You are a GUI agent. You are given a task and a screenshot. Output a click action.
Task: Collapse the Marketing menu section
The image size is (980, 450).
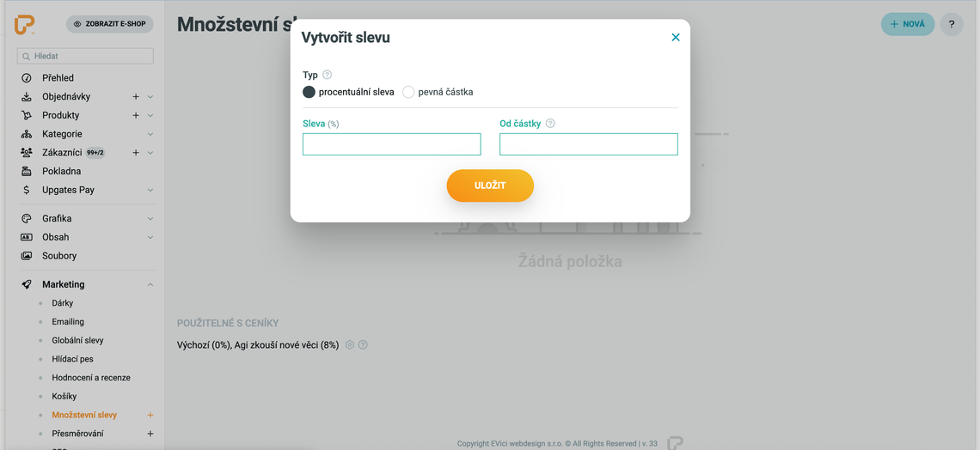tap(150, 284)
